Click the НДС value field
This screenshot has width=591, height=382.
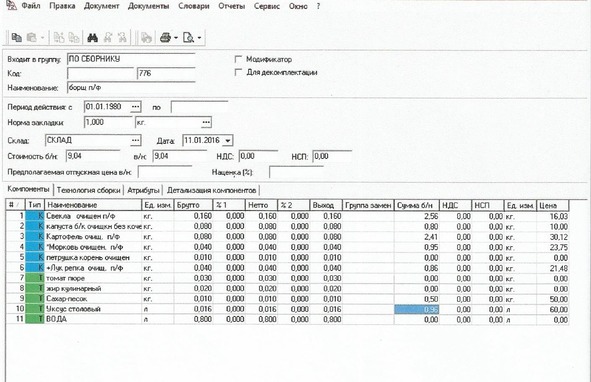click(x=258, y=156)
